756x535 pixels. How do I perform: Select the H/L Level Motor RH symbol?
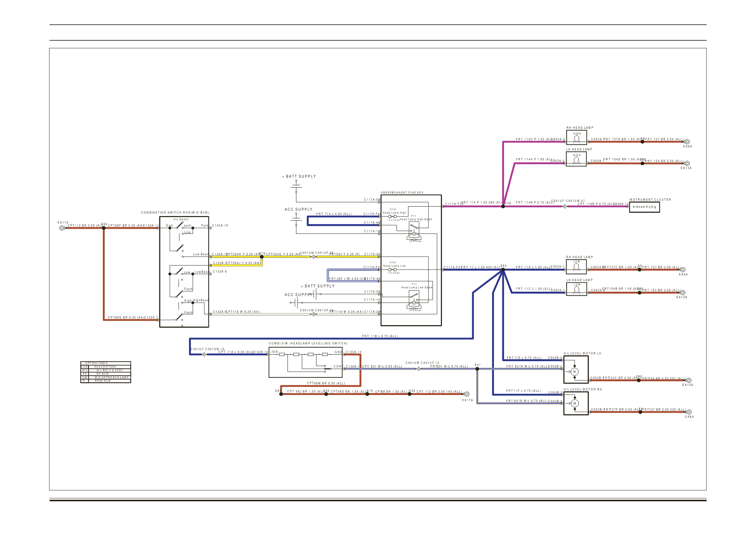(x=575, y=403)
